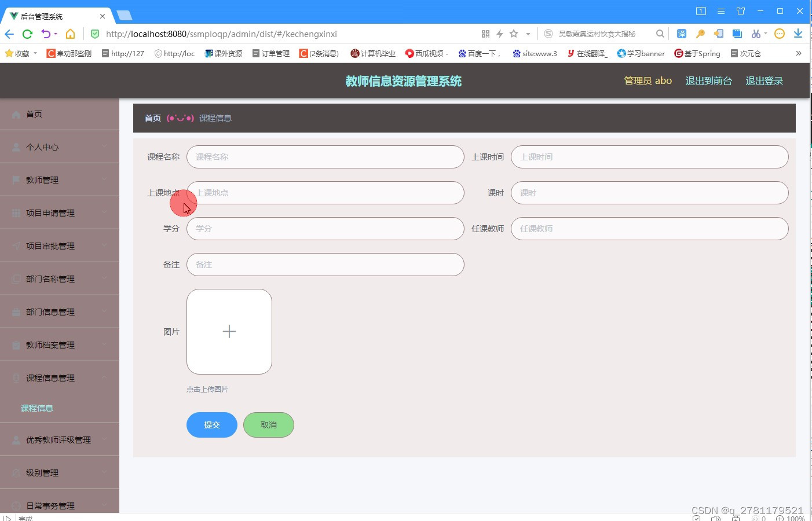Show more bookmarks with the chevron

(799, 53)
